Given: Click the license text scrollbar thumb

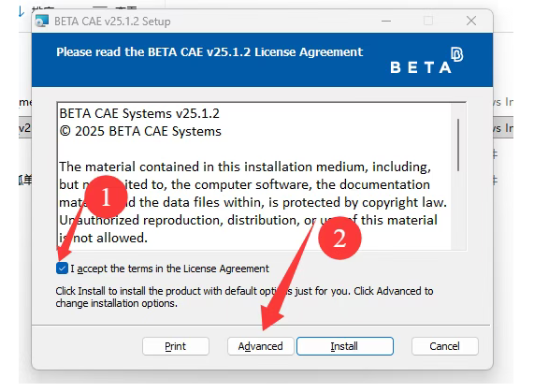Looking at the screenshot, I should [458, 145].
